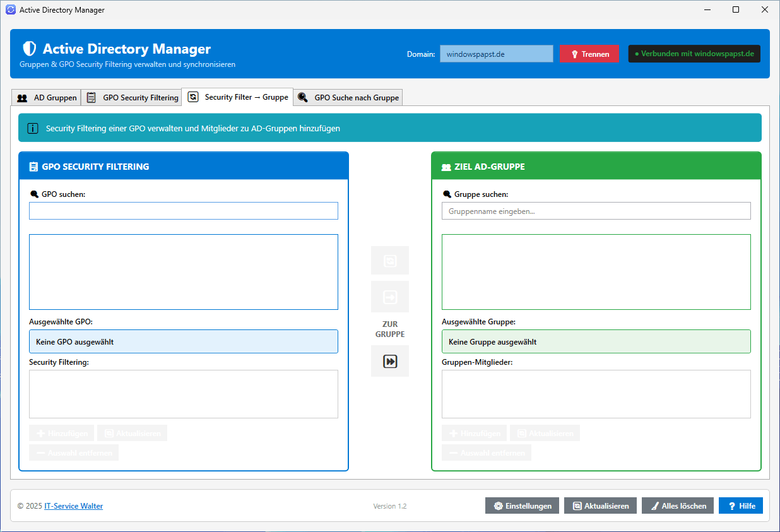Click the right-arrow transfer to group icon

click(x=390, y=297)
